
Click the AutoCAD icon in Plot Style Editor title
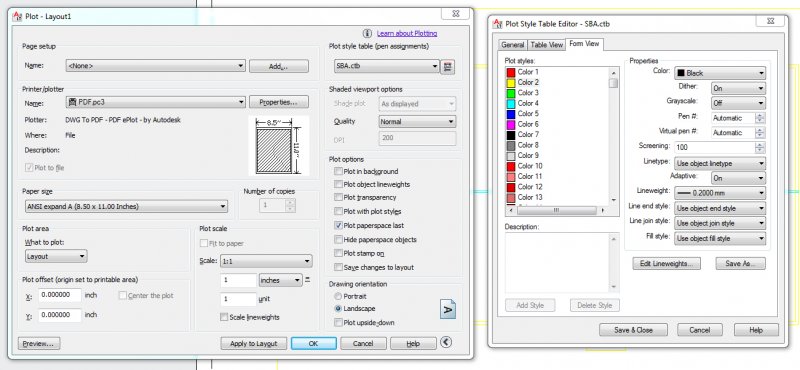pos(498,23)
